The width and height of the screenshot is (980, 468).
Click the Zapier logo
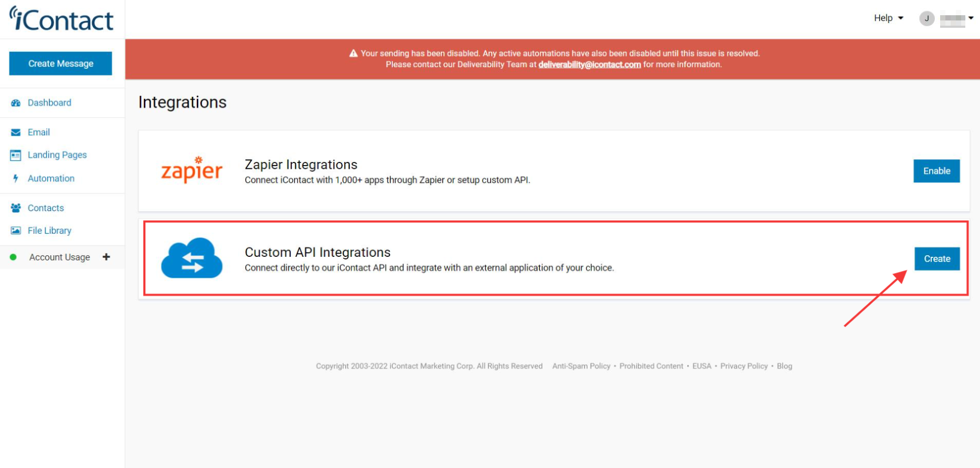point(191,170)
